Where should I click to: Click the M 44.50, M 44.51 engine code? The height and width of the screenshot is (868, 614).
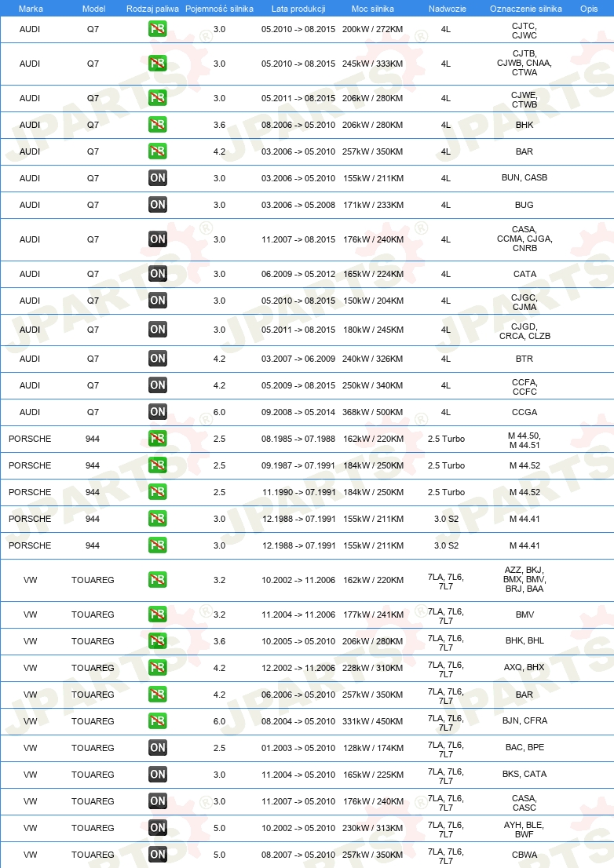pos(524,440)
